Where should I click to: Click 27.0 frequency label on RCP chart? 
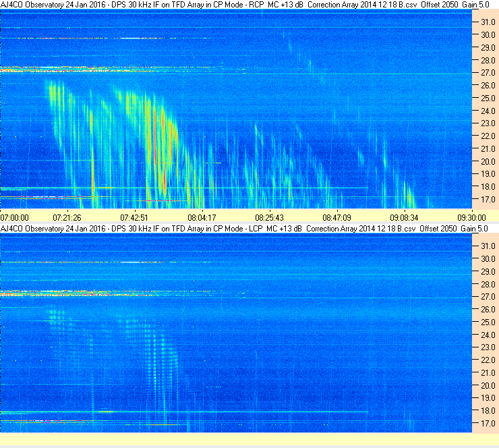click(x=488, y=73)
